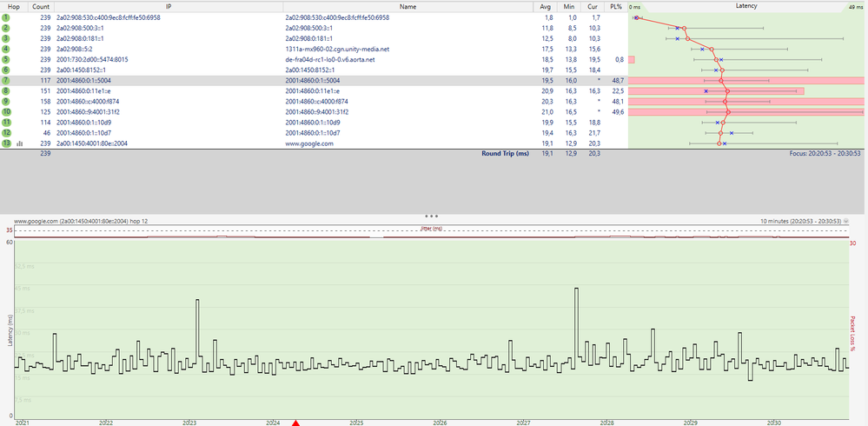Click the red triangle marker on the timeline
Screen dimensions: 868x426
[296, 423]
